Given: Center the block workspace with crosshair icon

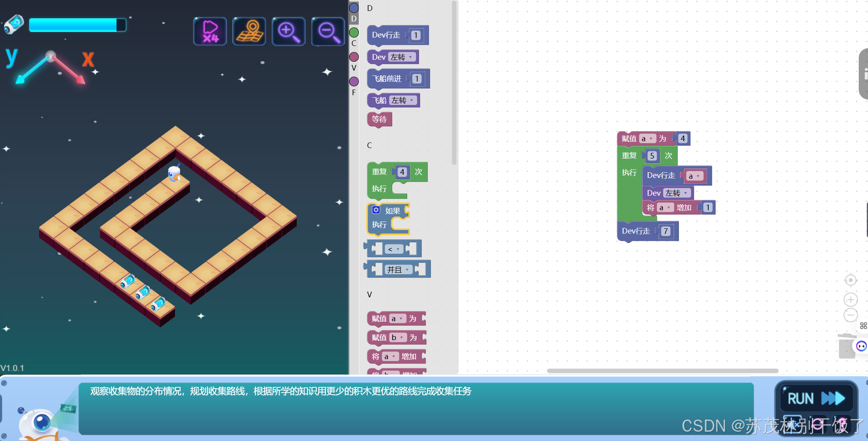Looking at the screenshot, I should (850, 280).
